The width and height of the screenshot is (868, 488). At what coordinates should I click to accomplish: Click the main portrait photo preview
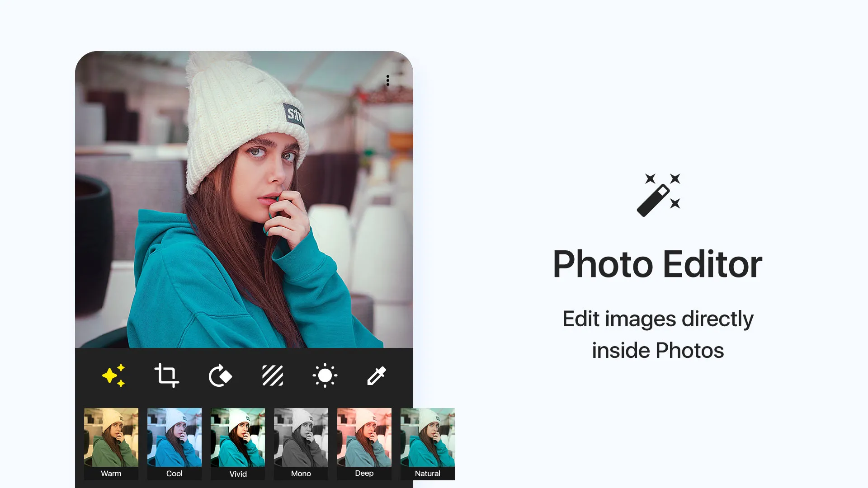[244, 199]
